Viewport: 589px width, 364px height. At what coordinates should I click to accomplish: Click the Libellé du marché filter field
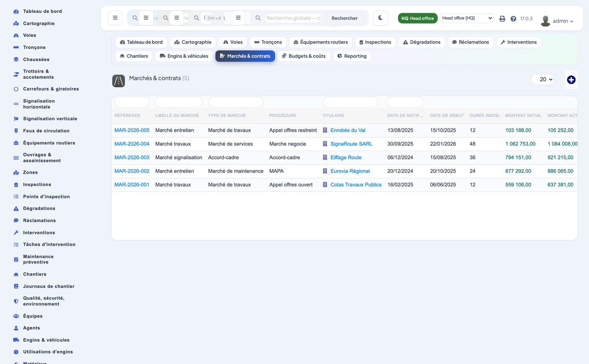coord(179,102)
